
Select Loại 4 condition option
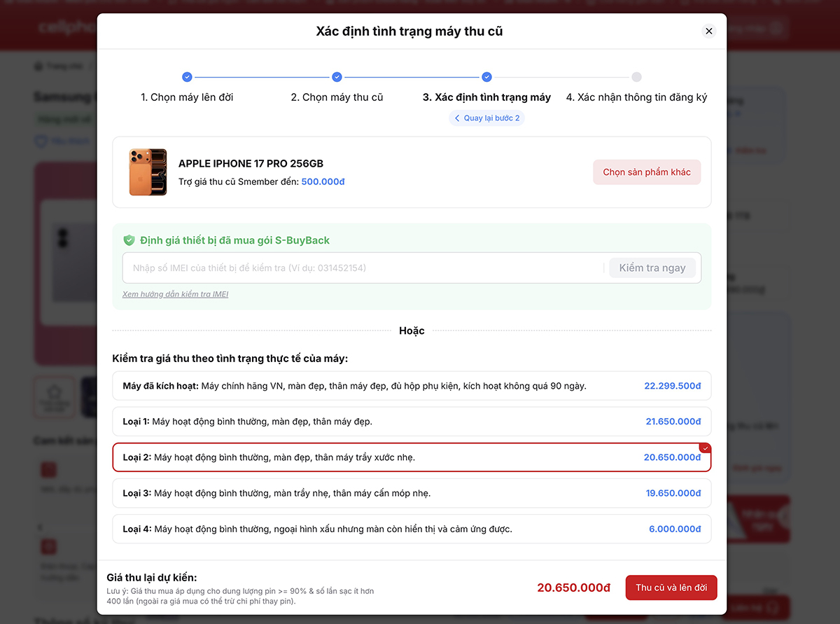412,529
